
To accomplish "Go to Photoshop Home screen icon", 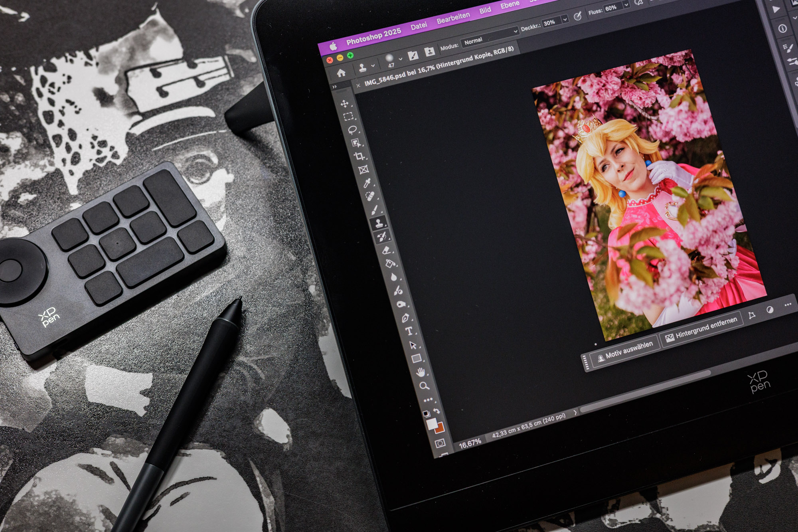I will tap(341, 73).
